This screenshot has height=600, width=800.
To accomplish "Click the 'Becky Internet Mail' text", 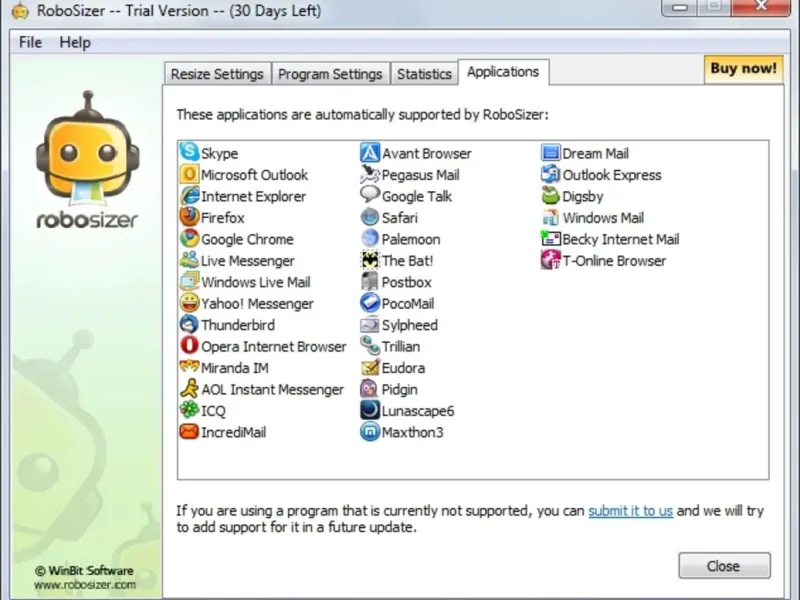I will 621,239.
